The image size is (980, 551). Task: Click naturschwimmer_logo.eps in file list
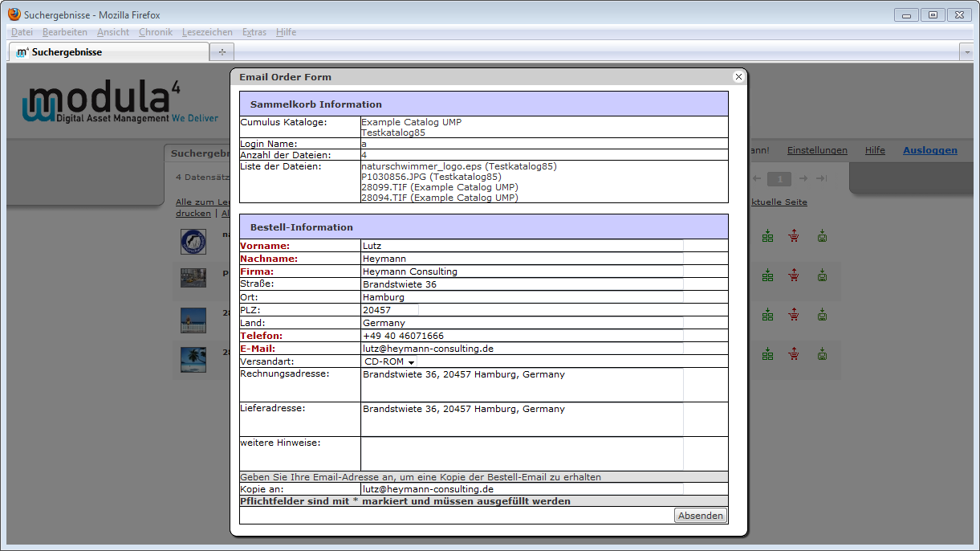458,166
